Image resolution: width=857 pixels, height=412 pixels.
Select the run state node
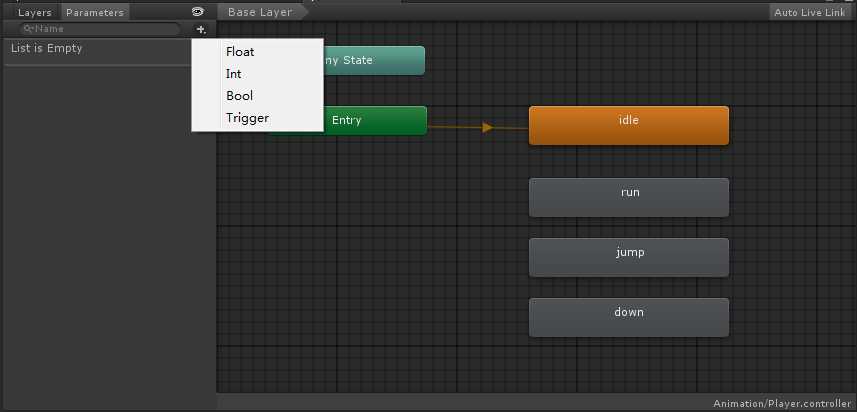pyautogui.click(x=629, y=197)
